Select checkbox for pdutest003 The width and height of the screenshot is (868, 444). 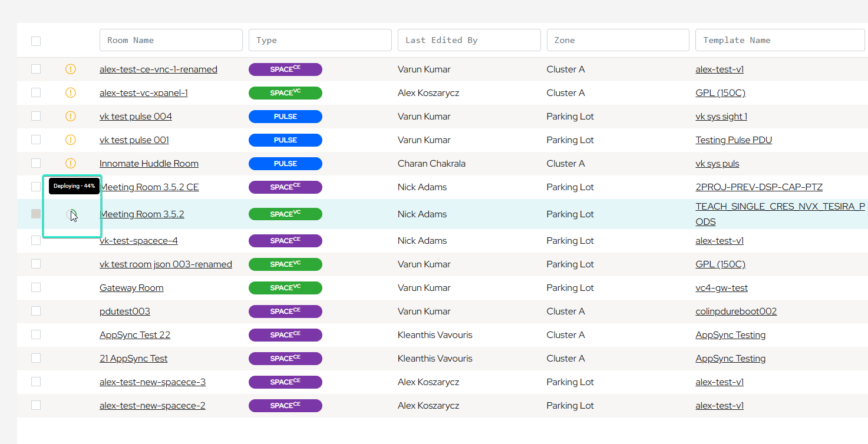coord(36,311)
